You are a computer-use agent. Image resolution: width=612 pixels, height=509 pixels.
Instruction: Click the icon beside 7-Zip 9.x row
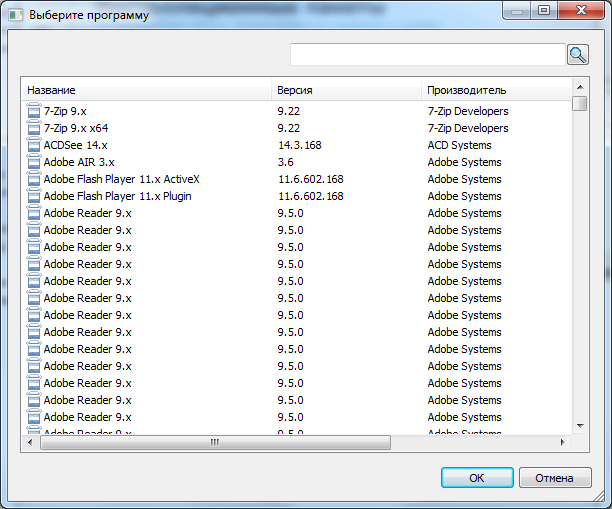click(34, 111)
